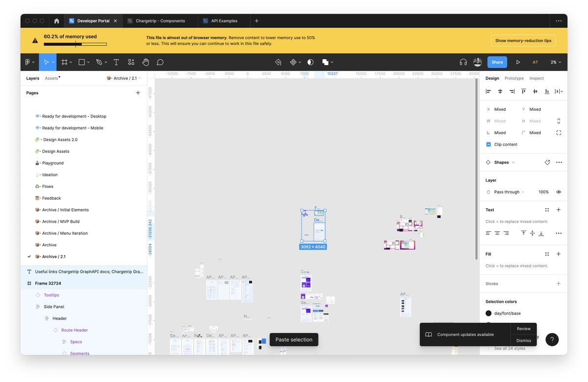Click Align horizontal centers icon
This screenshot has width=588, height=382.
(x=500, y=92)
